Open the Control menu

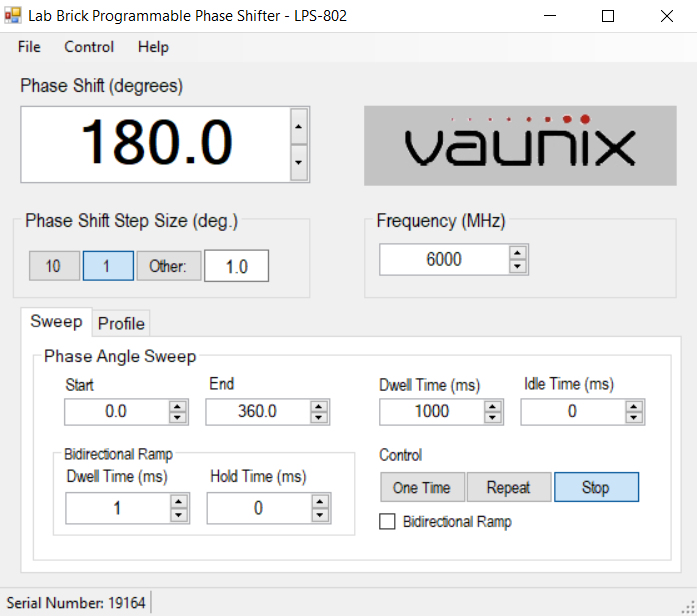click(x=89, y=47)
